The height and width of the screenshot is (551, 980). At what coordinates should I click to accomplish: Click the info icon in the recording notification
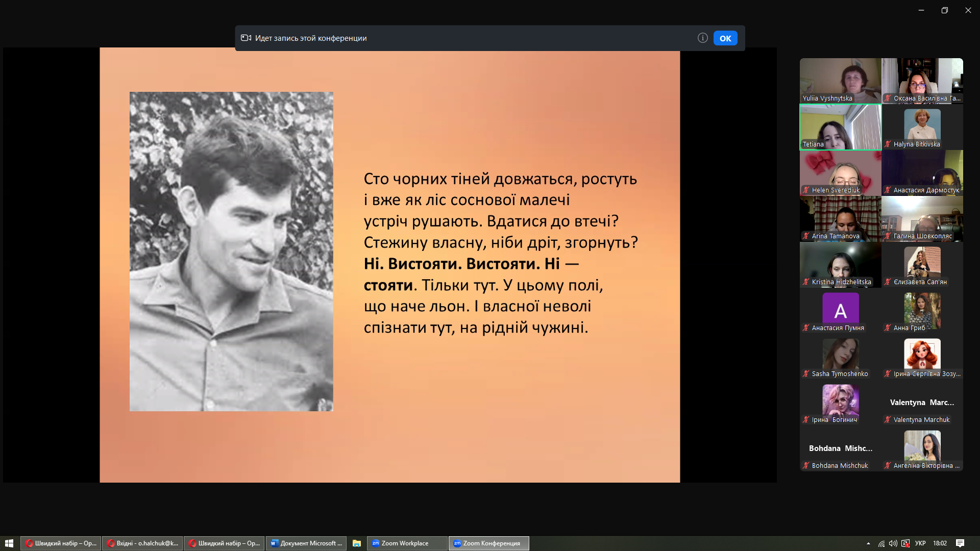[x=702, y=38]
